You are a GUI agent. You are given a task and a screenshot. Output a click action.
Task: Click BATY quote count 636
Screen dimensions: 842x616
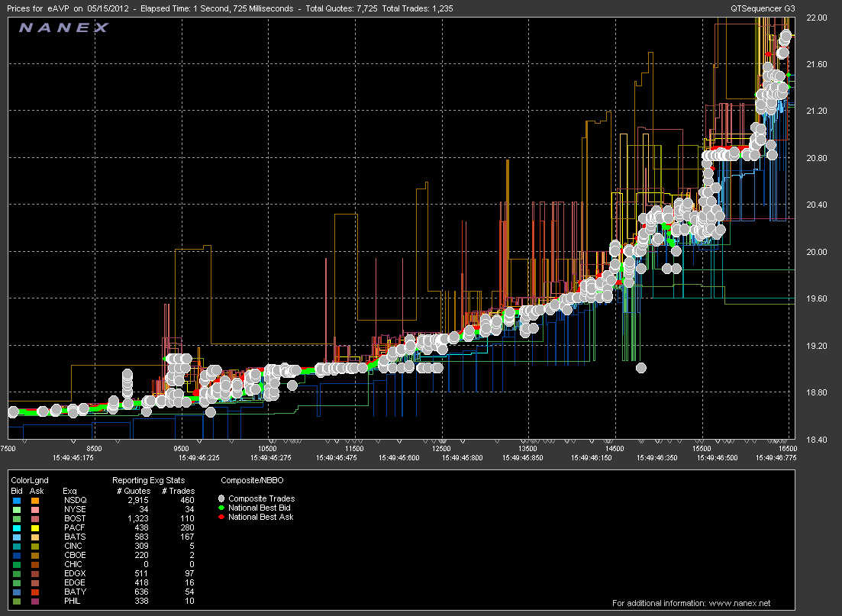coord(141,592)
